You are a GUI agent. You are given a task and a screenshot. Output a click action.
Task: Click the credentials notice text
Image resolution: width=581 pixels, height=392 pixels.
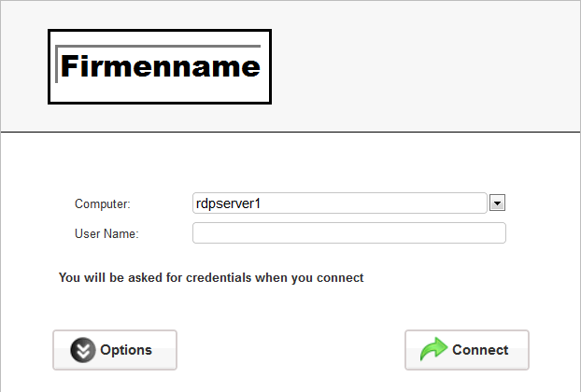(x=211, y=277)
